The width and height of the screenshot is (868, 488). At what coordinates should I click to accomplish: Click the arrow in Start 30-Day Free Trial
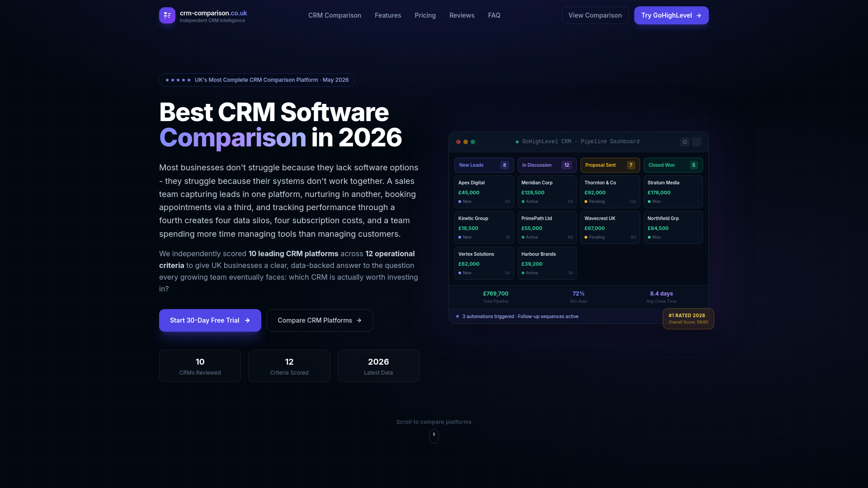(x=247, y=320)
